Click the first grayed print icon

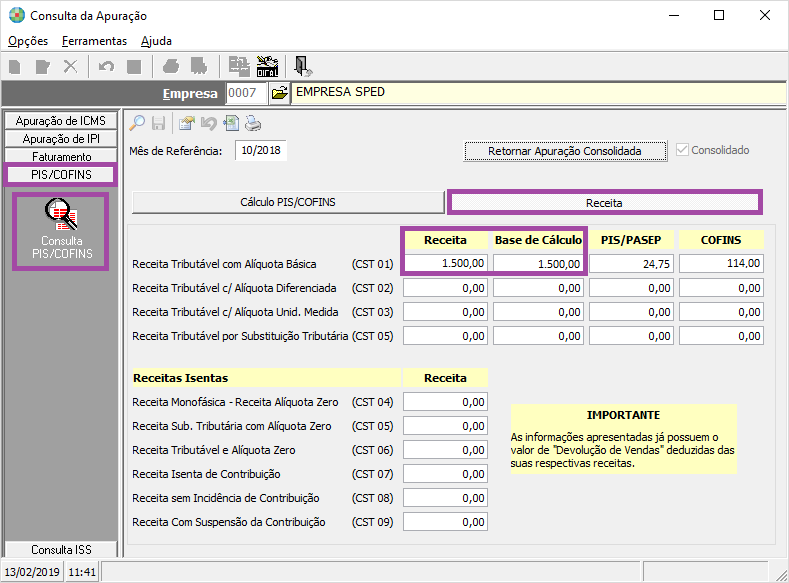pyautogui.click(x=171, y=66)
